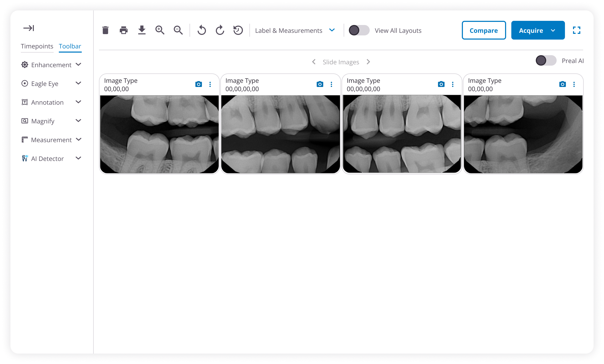Click the print icon in toolbar
The width and height of the screenshot is (604, 364).
(124, 30)
